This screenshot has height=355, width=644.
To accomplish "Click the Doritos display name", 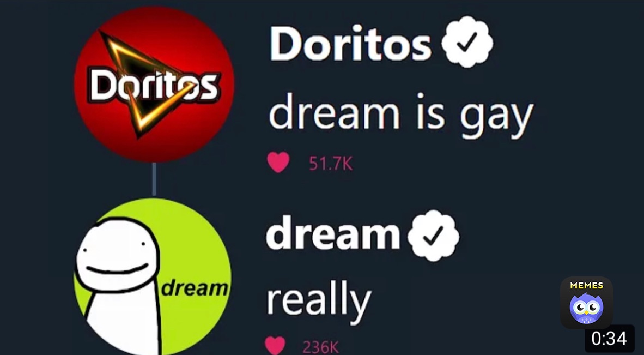I will (x=350, y=43).
